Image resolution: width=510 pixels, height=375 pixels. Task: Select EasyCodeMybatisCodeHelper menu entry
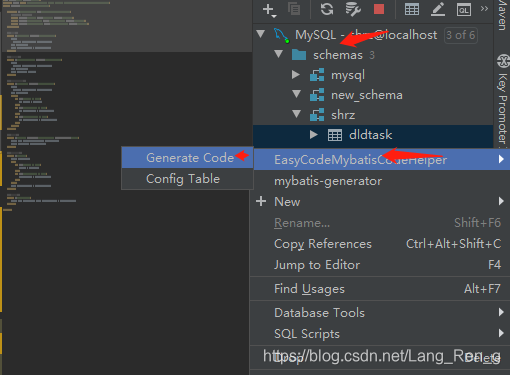[381, 159]
